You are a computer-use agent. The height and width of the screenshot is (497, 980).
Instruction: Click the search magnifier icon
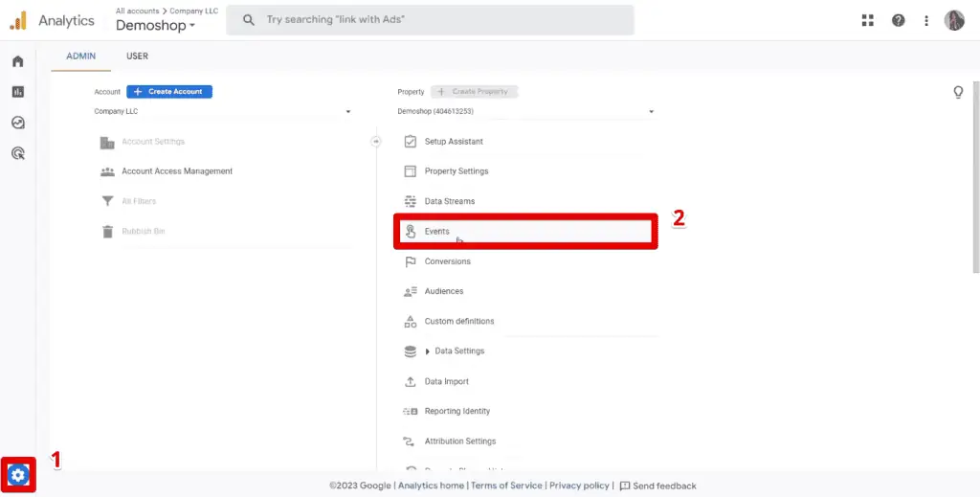tap(249, 20)
